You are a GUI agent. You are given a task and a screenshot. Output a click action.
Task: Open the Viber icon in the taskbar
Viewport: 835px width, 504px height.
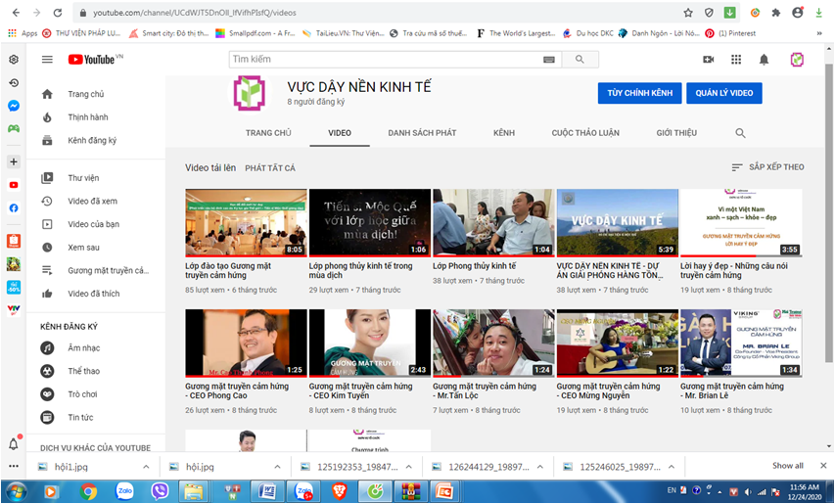pos(161,490)
